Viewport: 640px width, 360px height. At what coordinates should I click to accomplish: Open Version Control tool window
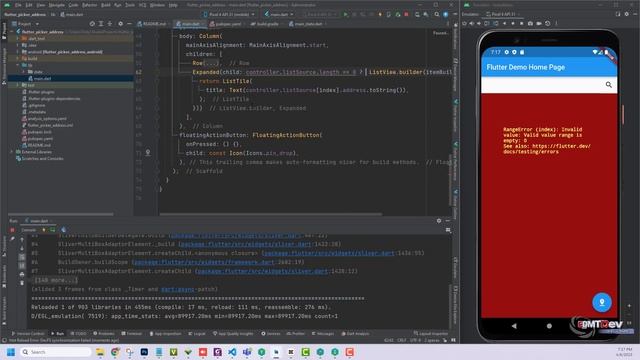(x=28, y=333)
